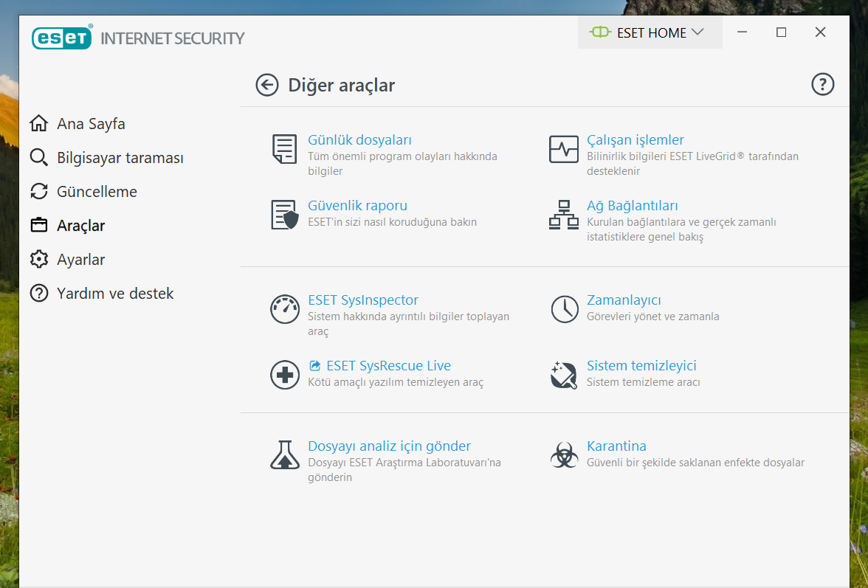Open Bilgisayar taraması from the sidebar
Image resolution: width=868 pixels, height=588 pixels.
pyautogui.click(x=120, y=158)
